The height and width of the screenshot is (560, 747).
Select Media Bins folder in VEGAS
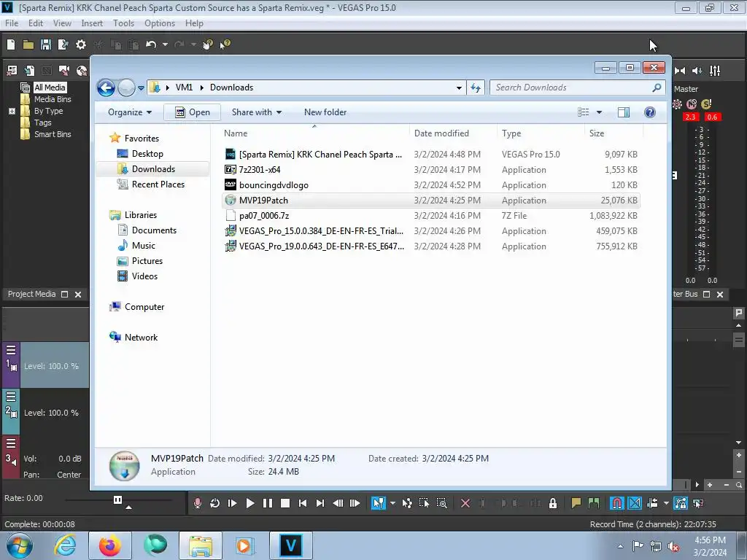pyautogui.click(x=53, y=99)
